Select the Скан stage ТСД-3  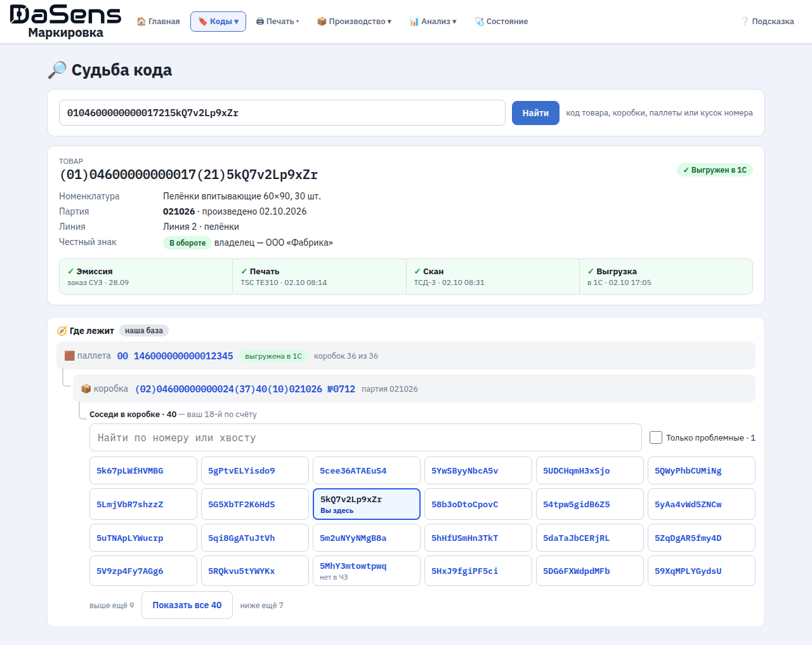point(492,276)
